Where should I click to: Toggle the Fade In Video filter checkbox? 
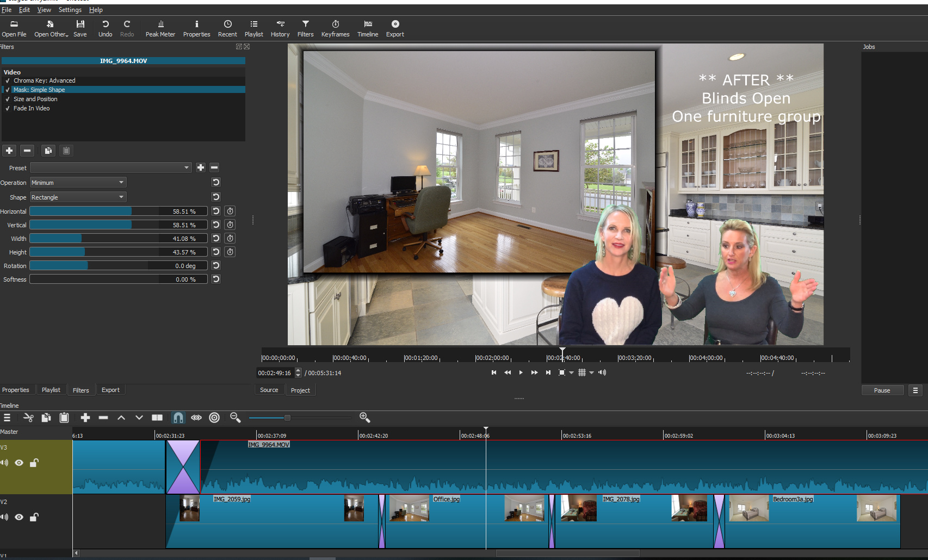pos(8,108)
